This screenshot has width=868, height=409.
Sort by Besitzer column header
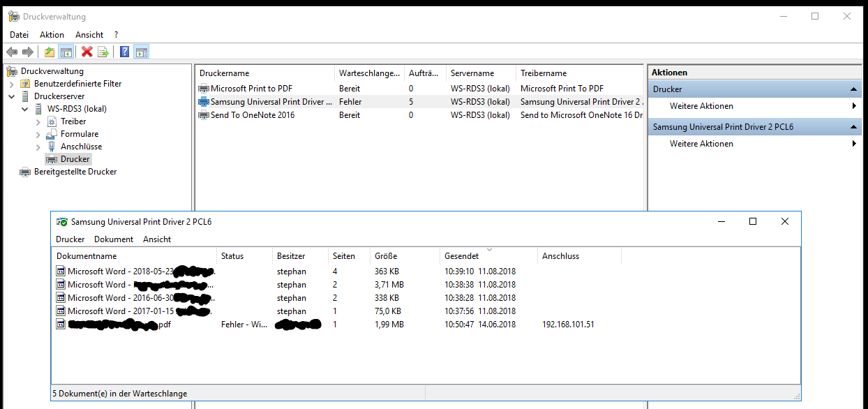[300, 256]
